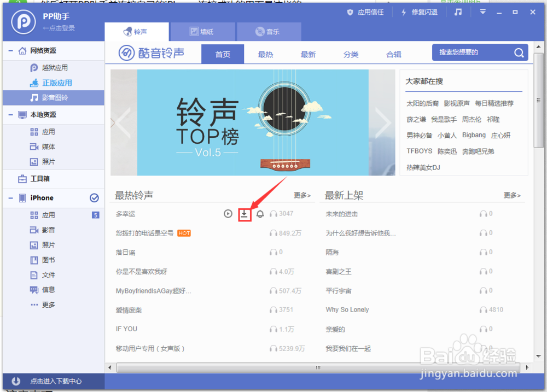547x392 pixels.
Task: Click the horizontal scrollbar thumb
Action: (x=318, y=367)
